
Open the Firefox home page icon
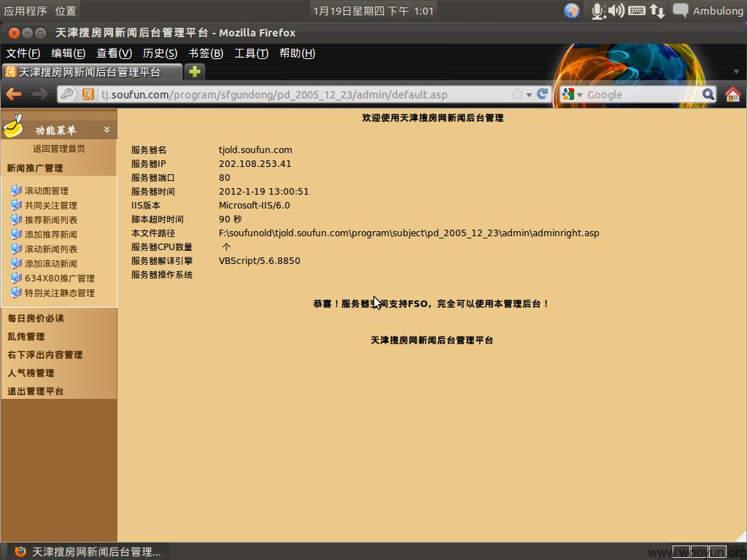(732, 94)
